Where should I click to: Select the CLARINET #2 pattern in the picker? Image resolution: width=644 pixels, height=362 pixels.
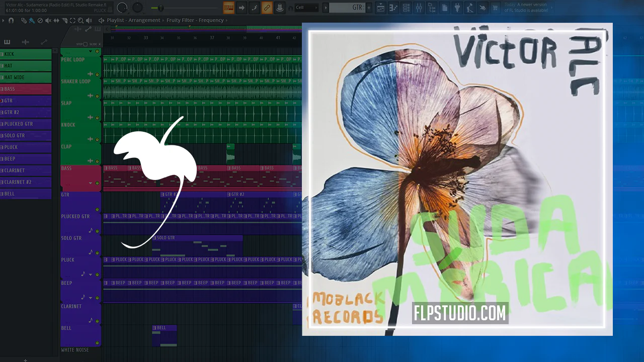(26, 182)
